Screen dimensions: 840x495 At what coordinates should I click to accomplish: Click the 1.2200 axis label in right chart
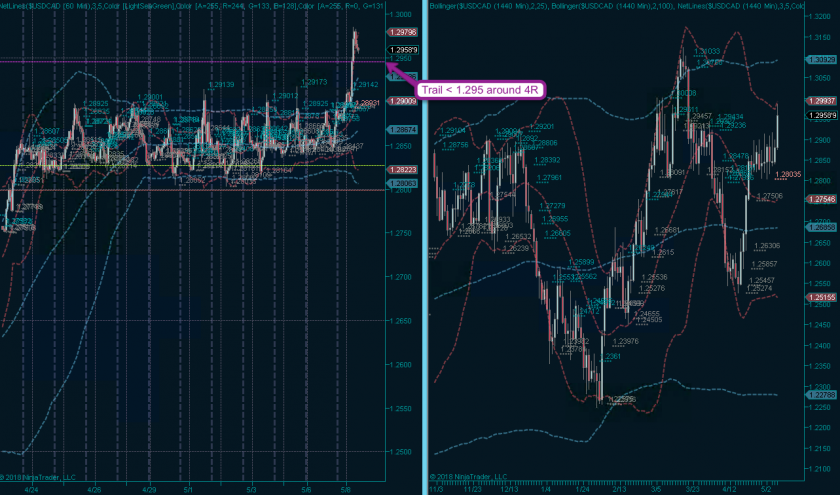coord(820,428)
